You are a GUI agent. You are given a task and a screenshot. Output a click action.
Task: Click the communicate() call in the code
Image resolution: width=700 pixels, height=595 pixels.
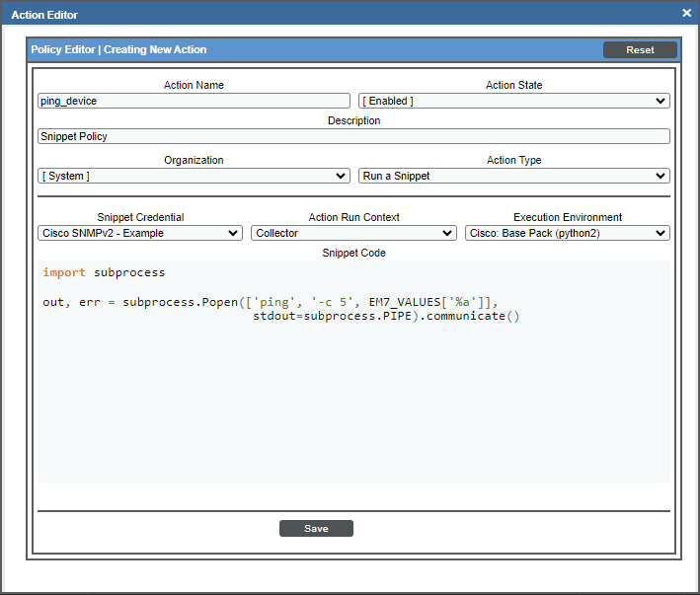tap(472, 317)
